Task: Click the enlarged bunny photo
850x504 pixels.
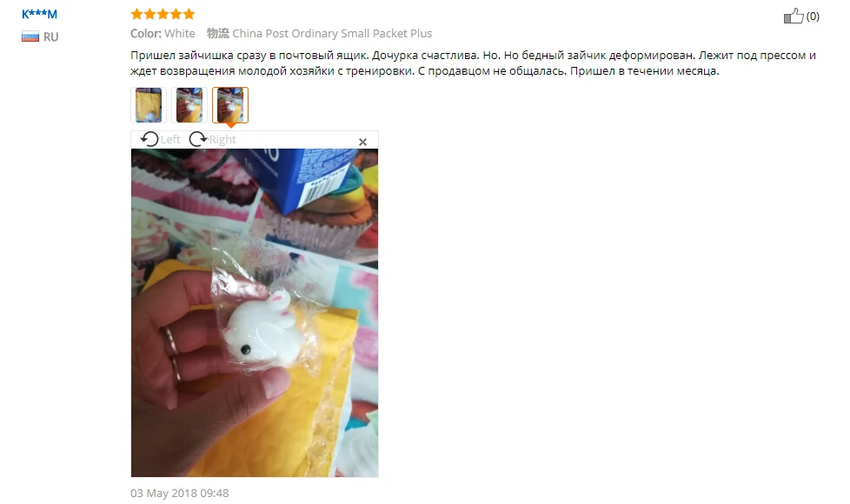Action: point(255,313)
